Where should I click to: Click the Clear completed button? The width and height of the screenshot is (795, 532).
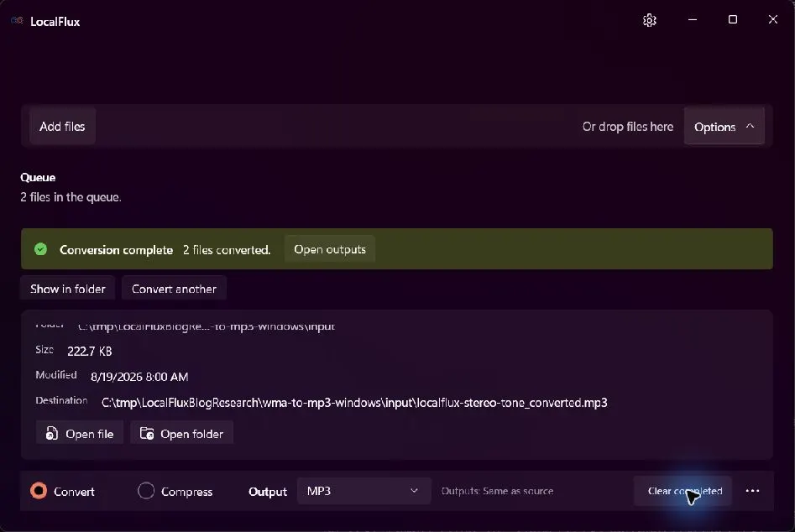683,490
